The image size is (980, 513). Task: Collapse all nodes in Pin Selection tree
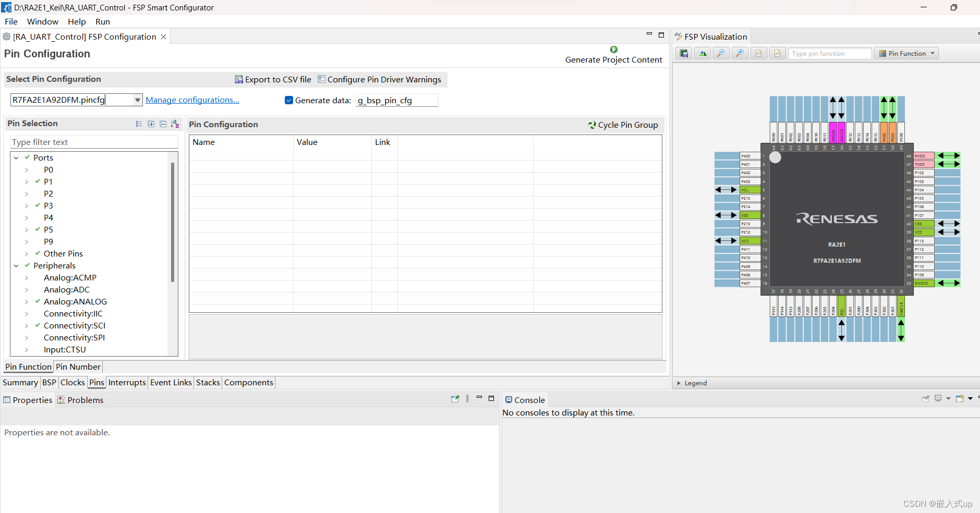(x=163, y=124)
